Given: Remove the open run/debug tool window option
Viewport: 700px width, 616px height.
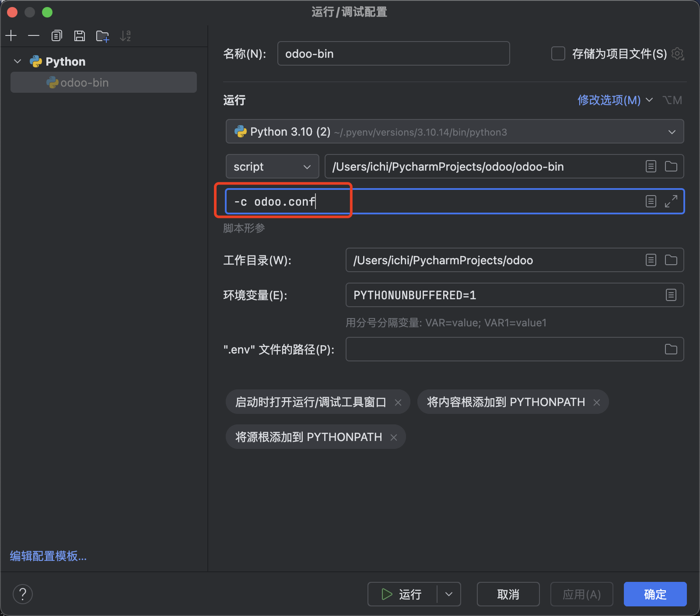Looking at the screenshot, I should [x=398, y=402].
